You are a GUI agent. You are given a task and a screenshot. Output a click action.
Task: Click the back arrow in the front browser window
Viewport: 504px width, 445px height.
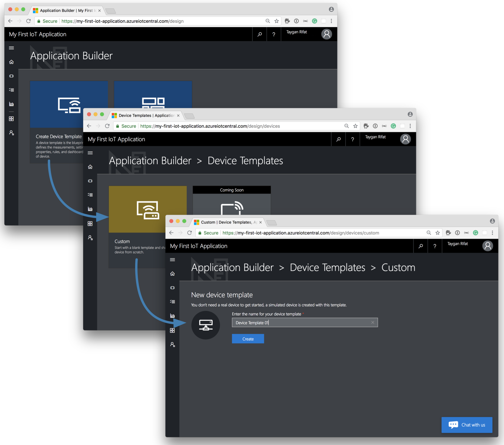point(171,233)
